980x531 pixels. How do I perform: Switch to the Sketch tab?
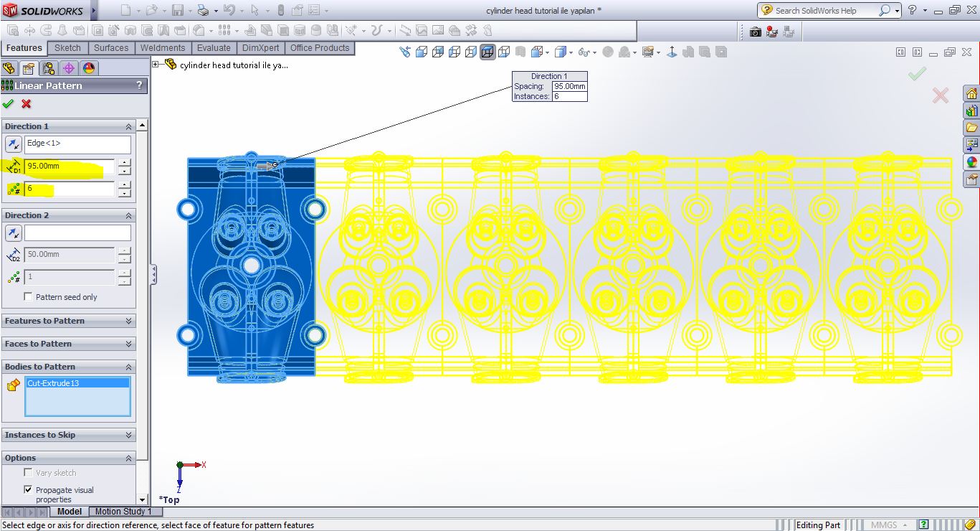point(67,48)
